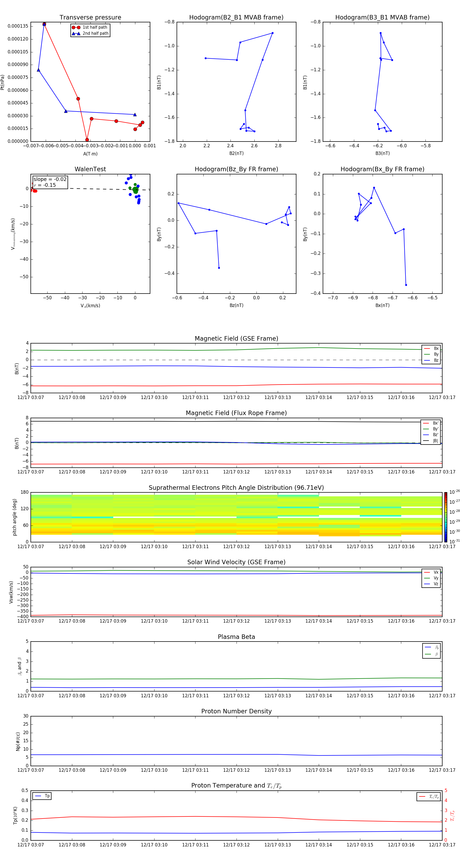Click the 10^-26 color bar tick label
Image resolution: width=473 pixels, height=868 pixels.
click(x=455, y=492)
